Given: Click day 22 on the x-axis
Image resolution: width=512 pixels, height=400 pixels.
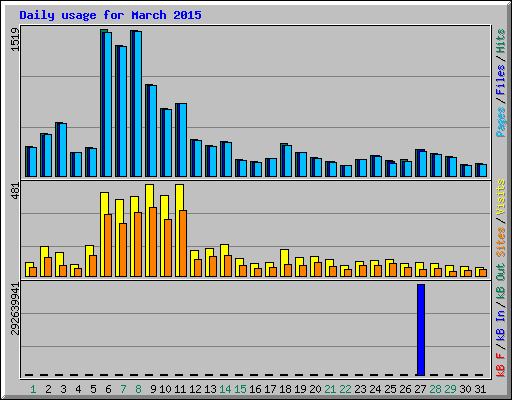Looking at the screenshot, I should click(345, 389).
